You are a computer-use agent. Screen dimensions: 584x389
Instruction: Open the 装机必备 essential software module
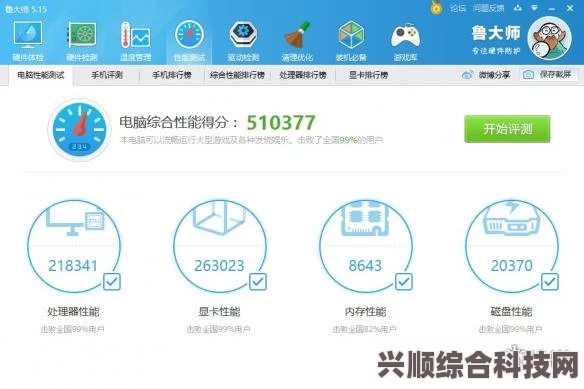tap(351, 41)
